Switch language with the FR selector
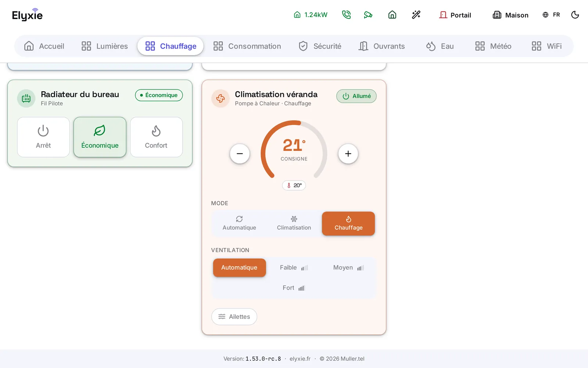This screenshot has width=588, height=368. (551, 15)
